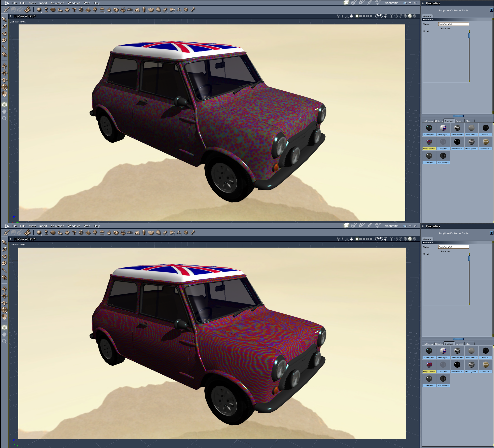Click the Assemble room label in the lower window
This screenshot has height=448, width=494.
pos(391,226)
